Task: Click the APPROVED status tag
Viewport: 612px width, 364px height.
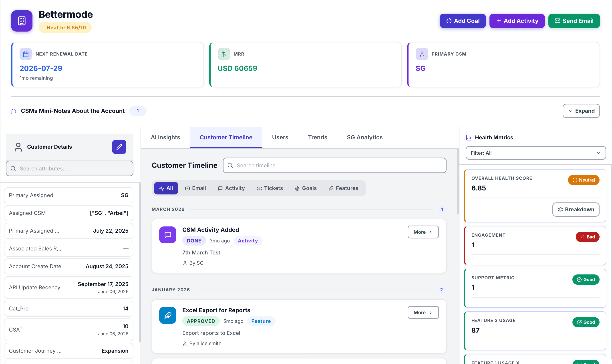Action: click(201, 321)
